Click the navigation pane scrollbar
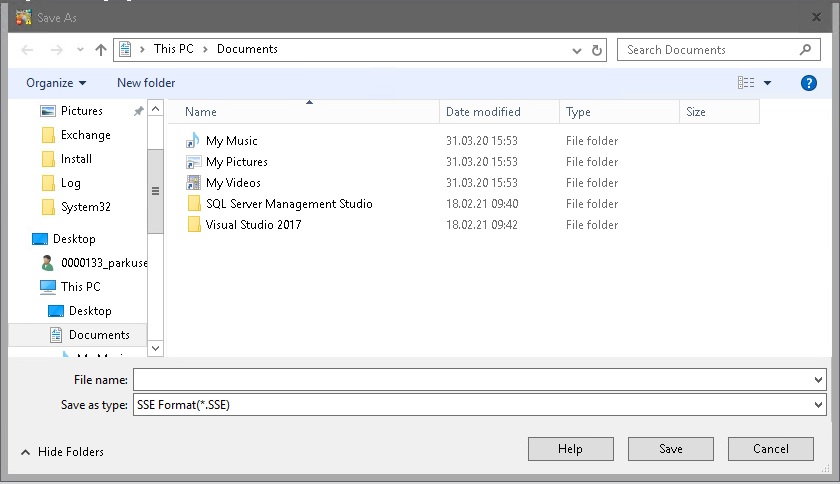The image size is (840, 484). pyautogui.click(x=155, y=190)
